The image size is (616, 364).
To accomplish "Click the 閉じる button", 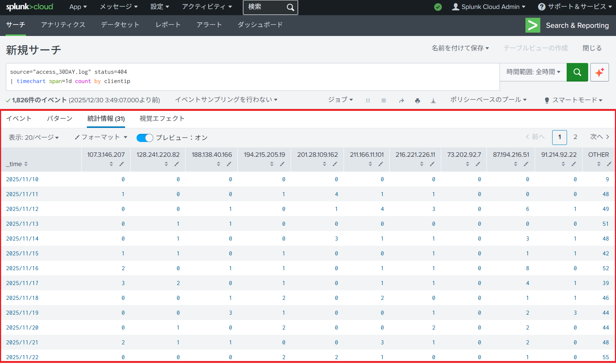I will pos(592,48).
